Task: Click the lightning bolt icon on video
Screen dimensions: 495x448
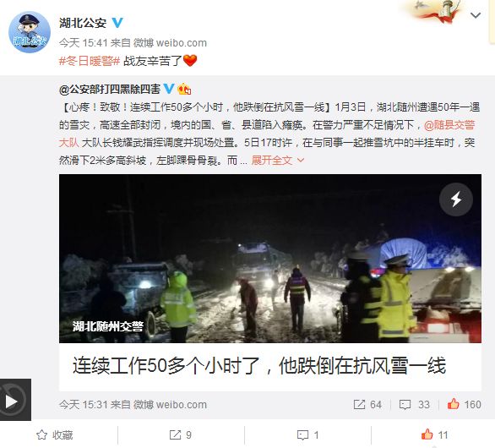Action: click(456, 199)
